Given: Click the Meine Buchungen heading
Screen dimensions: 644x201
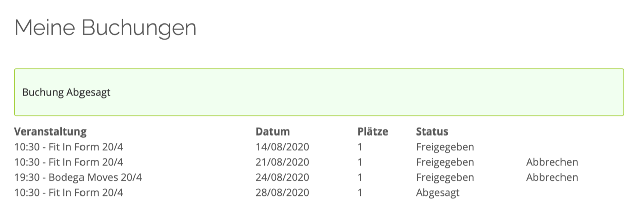Looking at the screenshot, I should (x=105, y=27).
